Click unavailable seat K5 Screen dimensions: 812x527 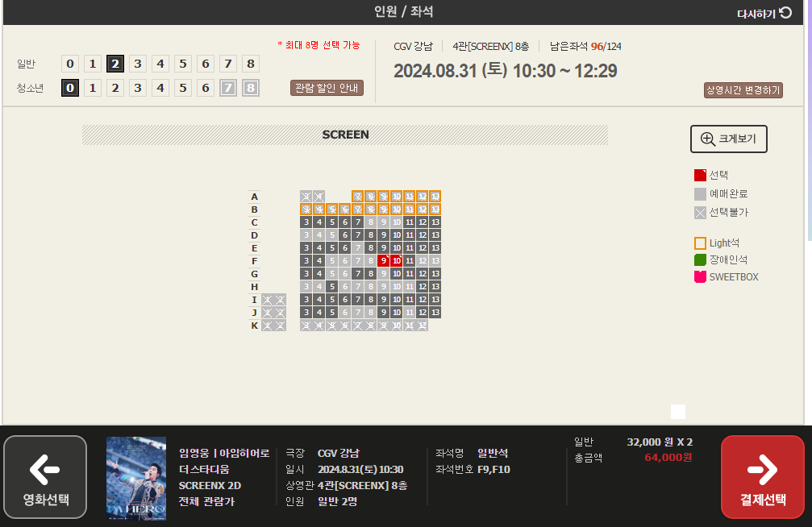[332, 325]
